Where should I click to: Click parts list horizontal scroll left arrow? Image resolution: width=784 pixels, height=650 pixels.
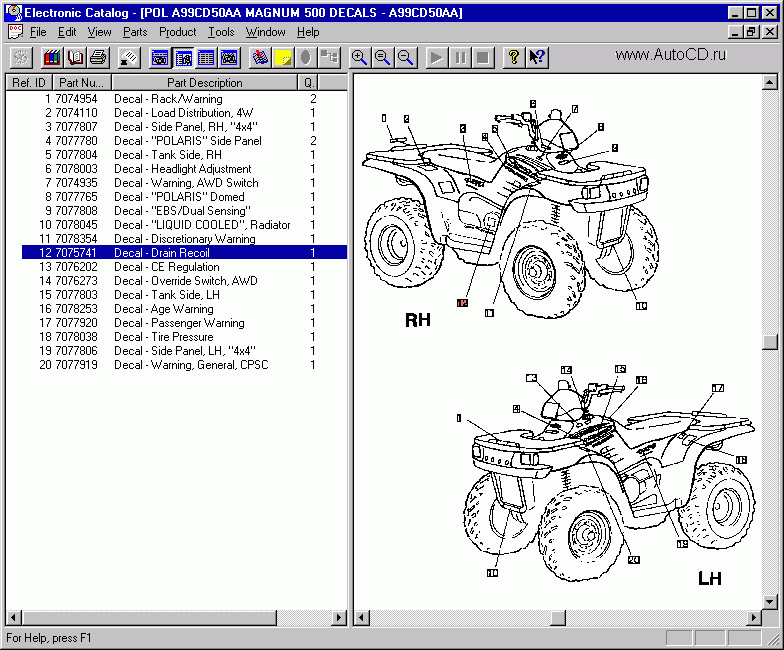coord(14,618)
